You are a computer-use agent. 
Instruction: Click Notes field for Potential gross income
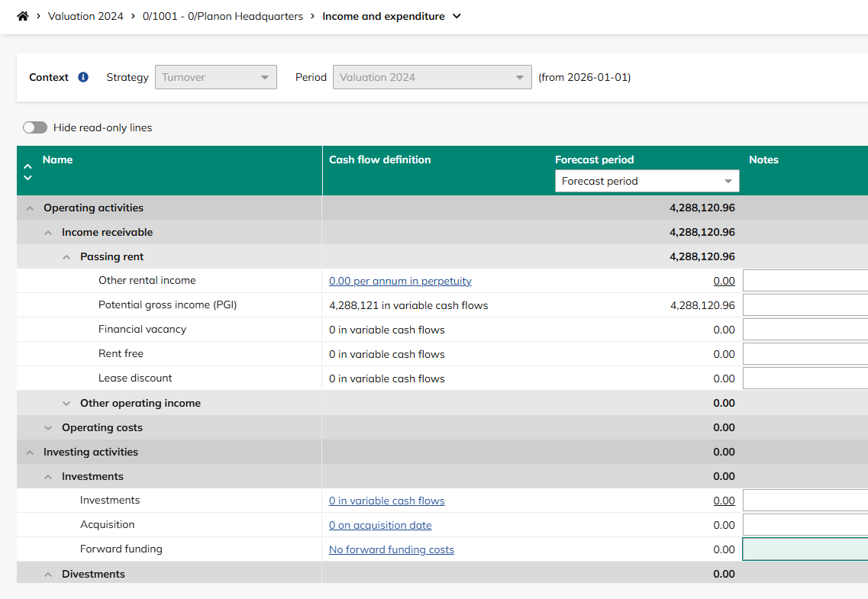pos(805,304)
